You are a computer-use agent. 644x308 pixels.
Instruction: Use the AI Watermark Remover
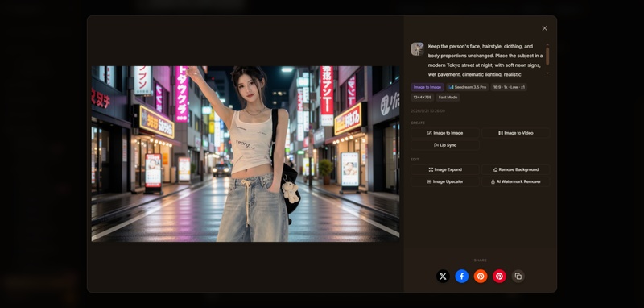[x=515, y=181]
